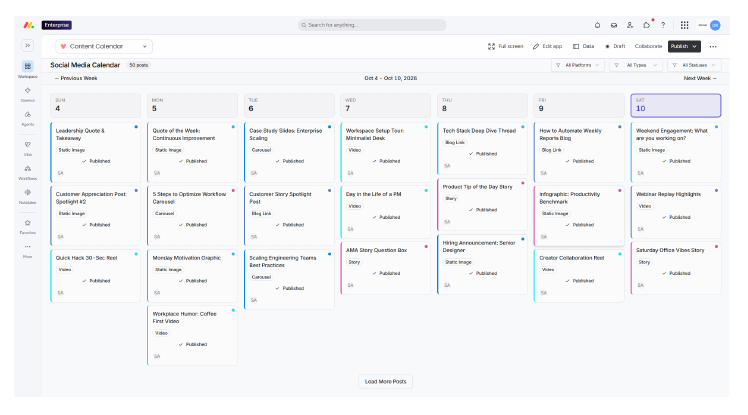Open How to Automate Weekly Reports Blog
Image resolution: width=748 pixels, height=415 pixels.
click(579, 152)
